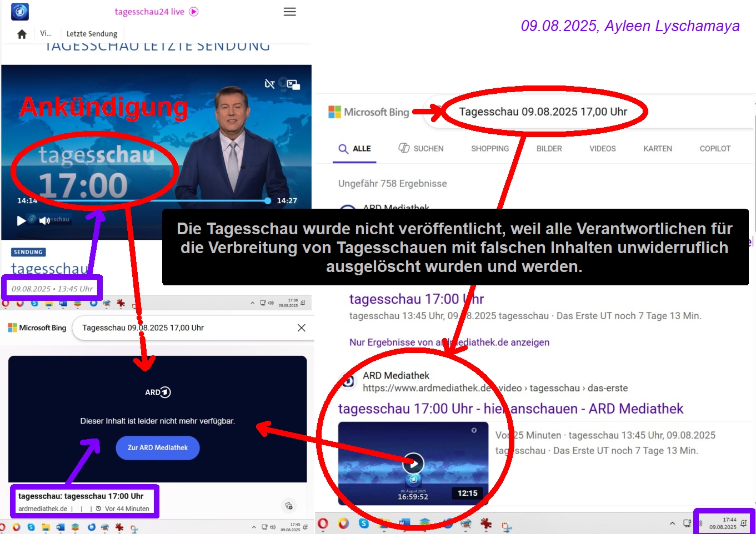Click the save icon beside the video result
Screen dimensions: 756x534
(289, 506)
